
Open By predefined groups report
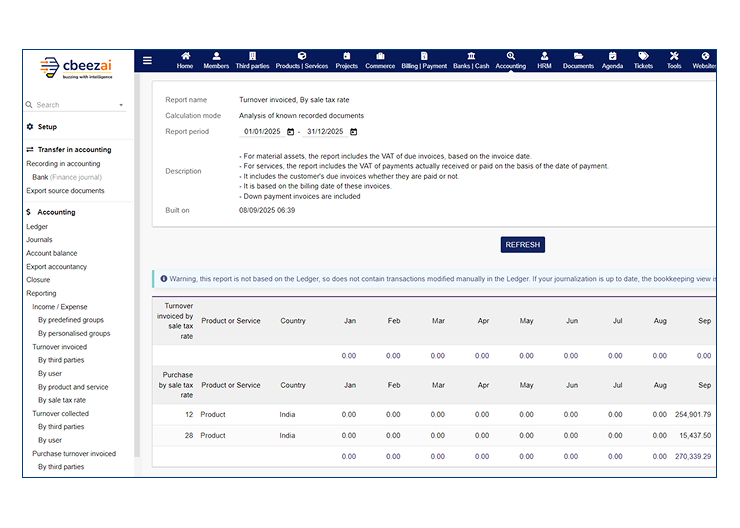point(71,320)
